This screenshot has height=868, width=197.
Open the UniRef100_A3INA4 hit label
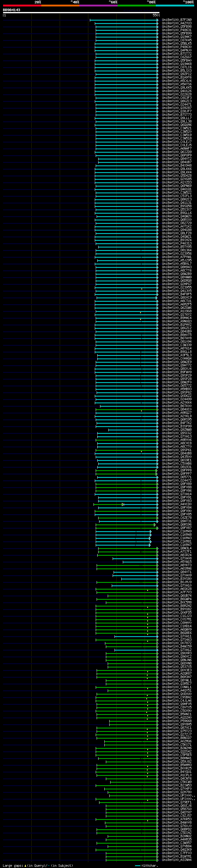[x=177, y=860]
